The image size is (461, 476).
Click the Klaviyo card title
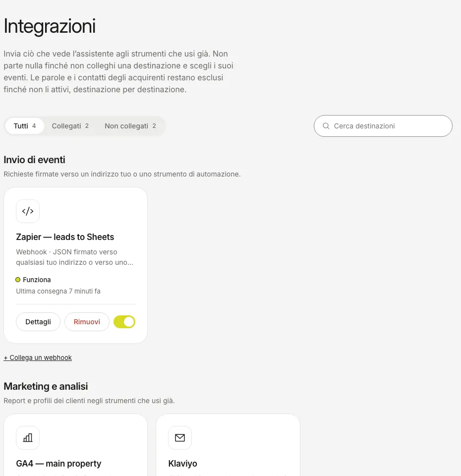pos(183,464)
